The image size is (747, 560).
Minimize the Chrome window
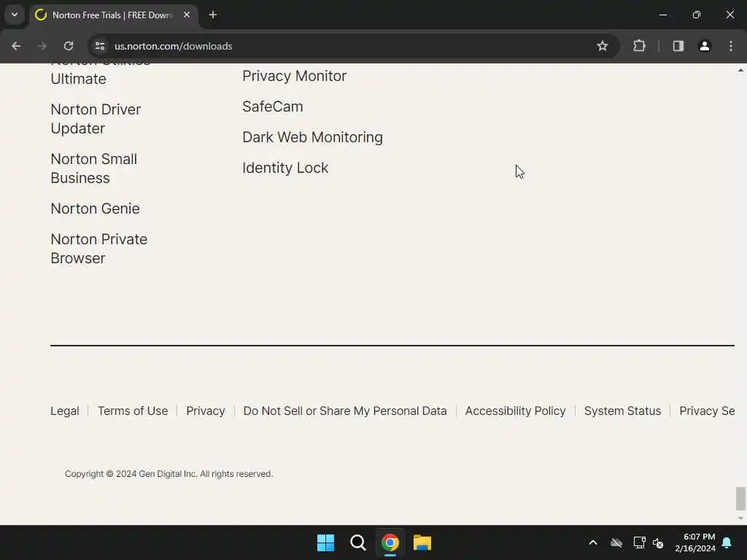tap(662, 15)
